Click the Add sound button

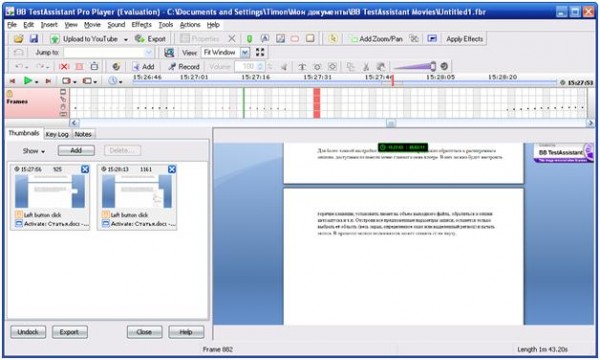coord(143,67)
